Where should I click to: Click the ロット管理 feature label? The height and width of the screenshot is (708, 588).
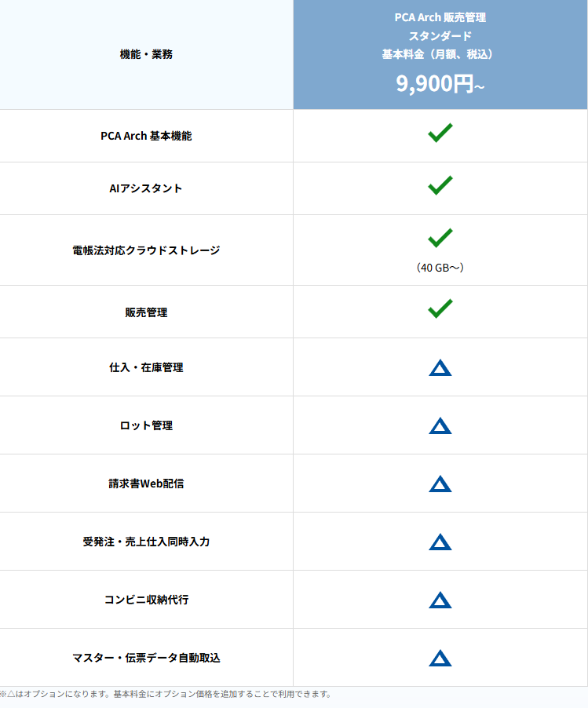[x=146, y=425]
